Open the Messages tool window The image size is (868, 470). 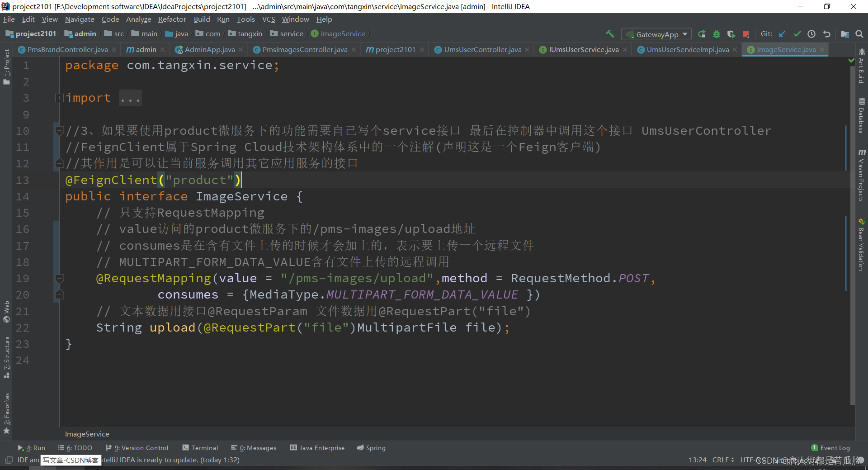click(254, 448)
